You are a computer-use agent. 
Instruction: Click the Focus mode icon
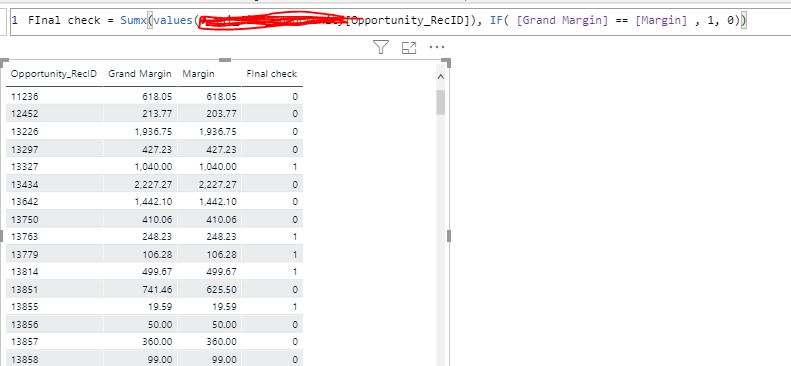tap(409, 48)
